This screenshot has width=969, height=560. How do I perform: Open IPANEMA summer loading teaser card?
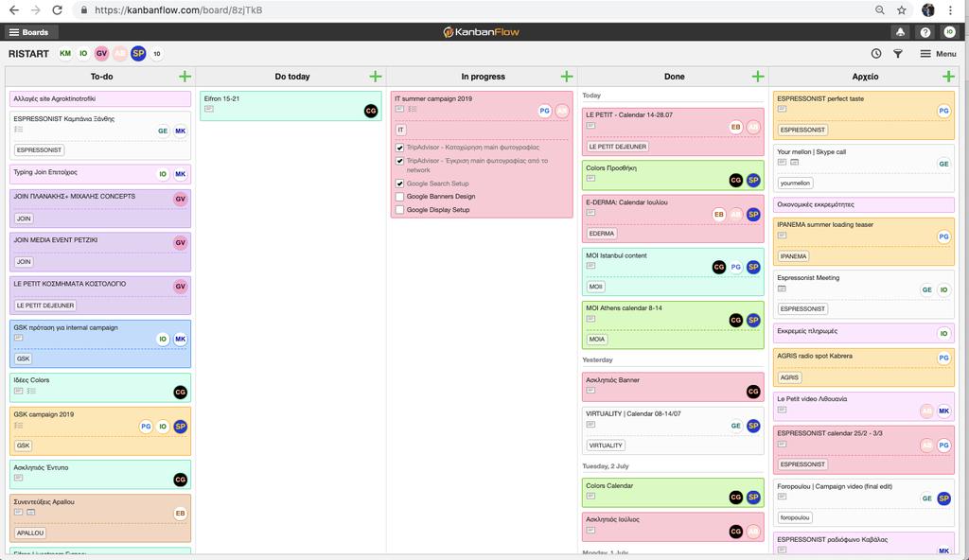point(864,241)
